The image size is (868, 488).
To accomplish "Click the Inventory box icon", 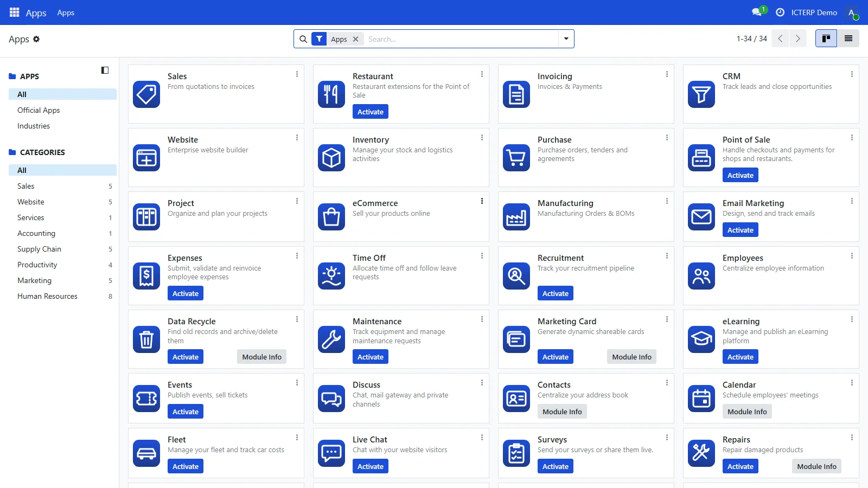I will 331,158.
